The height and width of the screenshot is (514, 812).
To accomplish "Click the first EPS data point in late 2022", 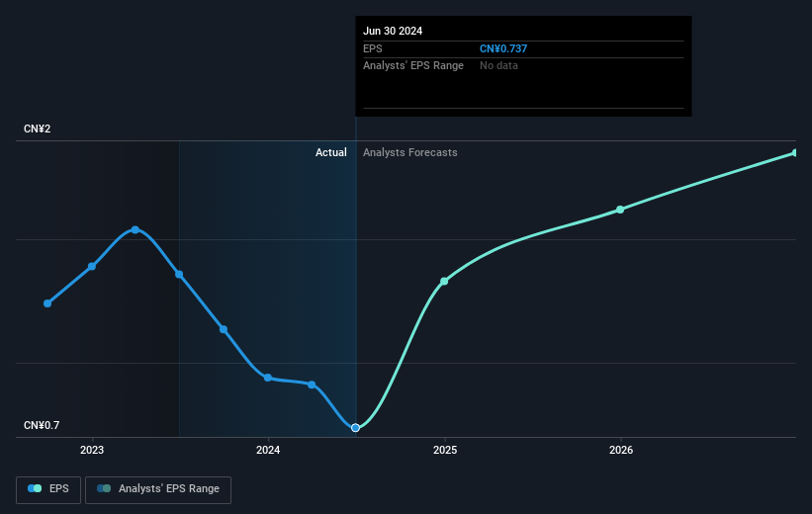I will 47,303.
